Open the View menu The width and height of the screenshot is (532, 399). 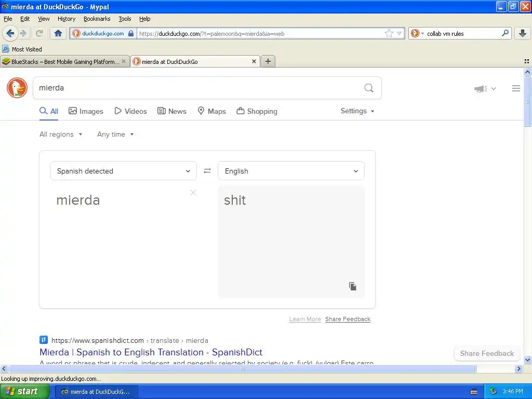point(44,19)
